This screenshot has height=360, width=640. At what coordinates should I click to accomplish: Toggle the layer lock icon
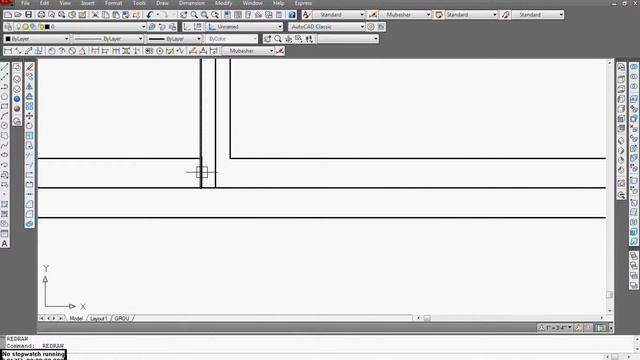(40, 27)
